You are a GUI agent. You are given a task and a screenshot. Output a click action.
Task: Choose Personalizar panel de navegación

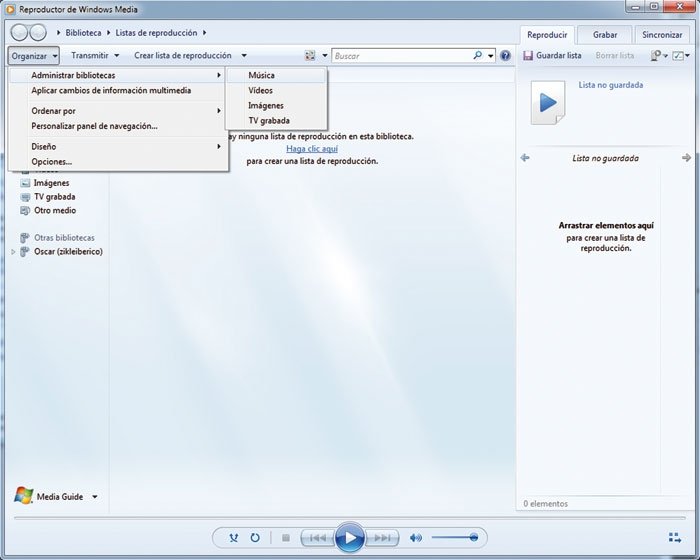click(x=117, y=126)
